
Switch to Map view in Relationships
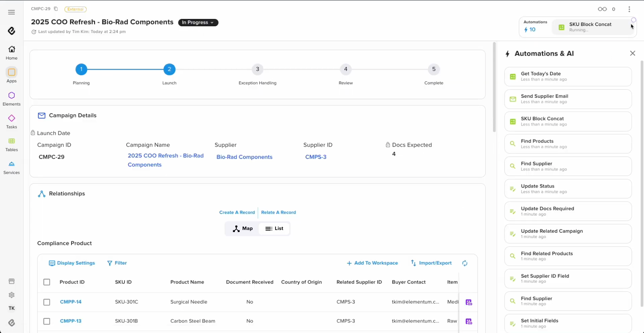click(x=242, y=229)
